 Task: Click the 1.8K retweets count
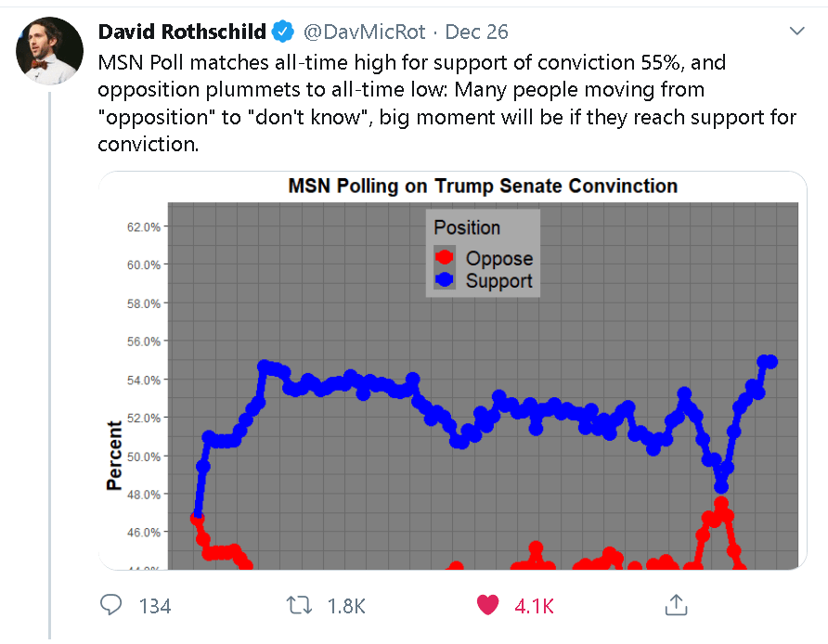(347, 606)
